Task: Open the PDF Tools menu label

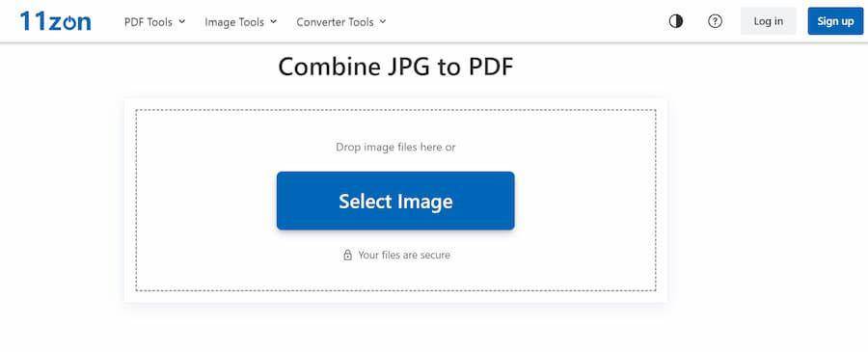Action: point(149,22)
